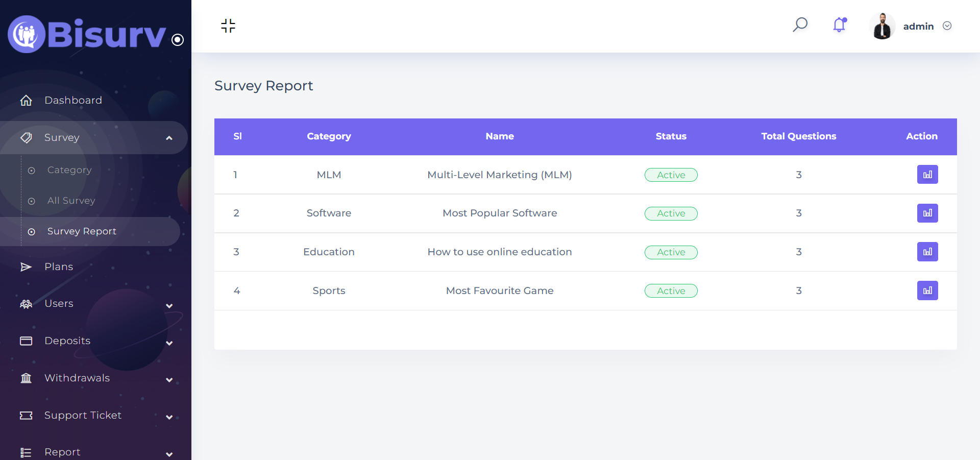The image size is (980, 460).
Task: Open report chart icon for Education survey
Action: (927, 252)
